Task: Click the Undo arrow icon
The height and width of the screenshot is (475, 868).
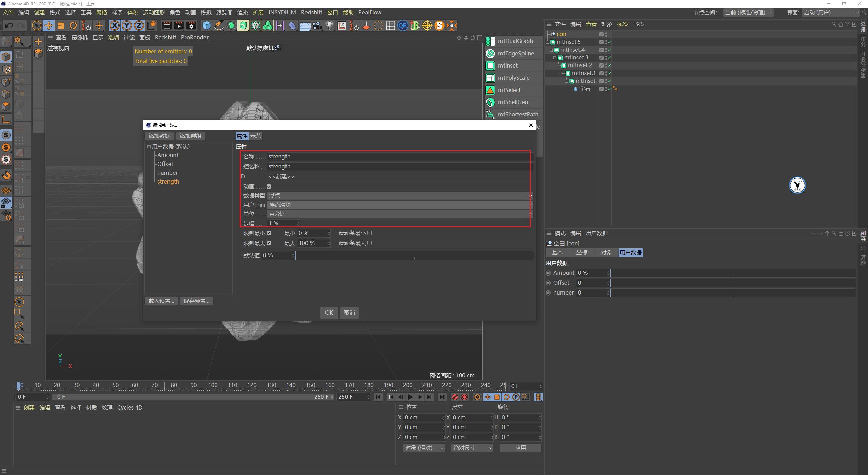Action: pos(9,25)
